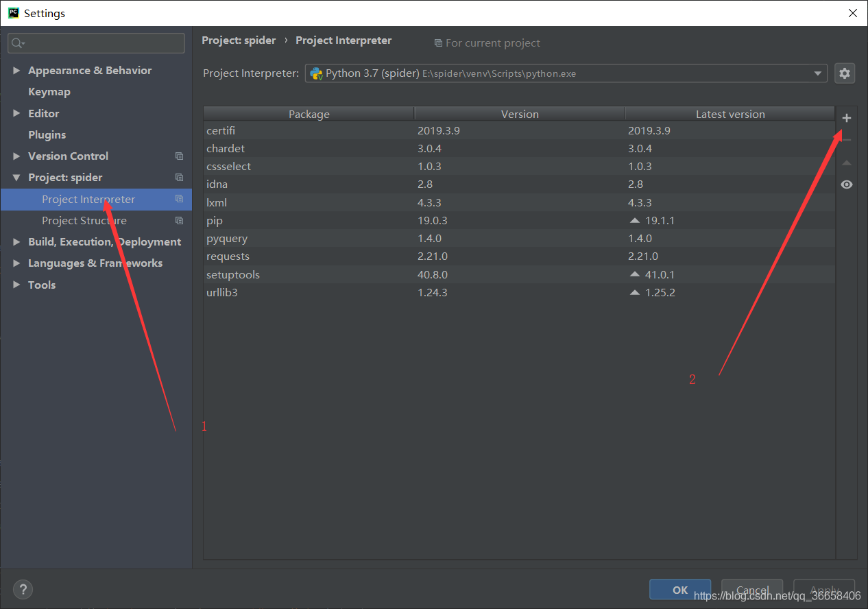Click the upgrade arrow next to pip 19.1.1
This screenshot has height=609, width=868.
tap(634, 221)
